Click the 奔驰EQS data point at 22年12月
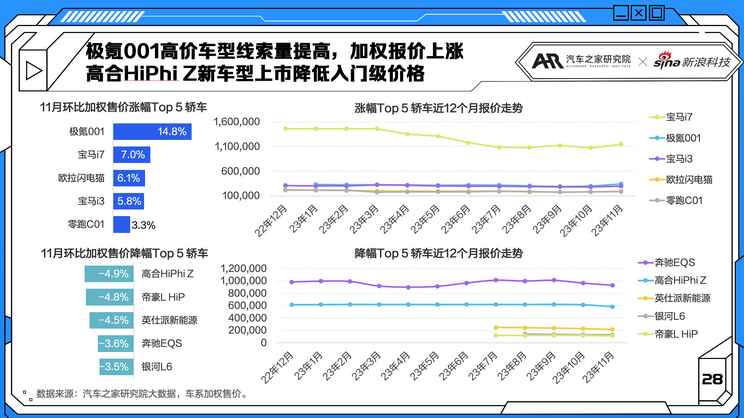This screenshot has width=744, height=418. [291, 282]
